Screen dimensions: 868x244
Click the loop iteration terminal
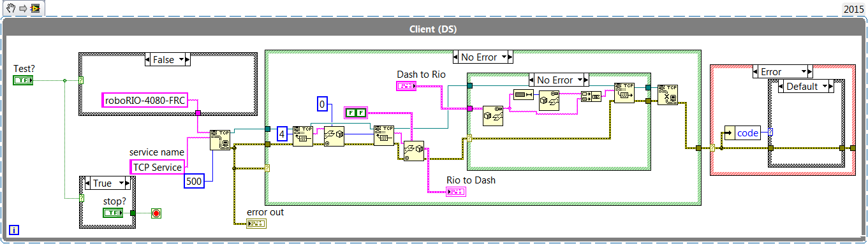click(x=14, y=230)
